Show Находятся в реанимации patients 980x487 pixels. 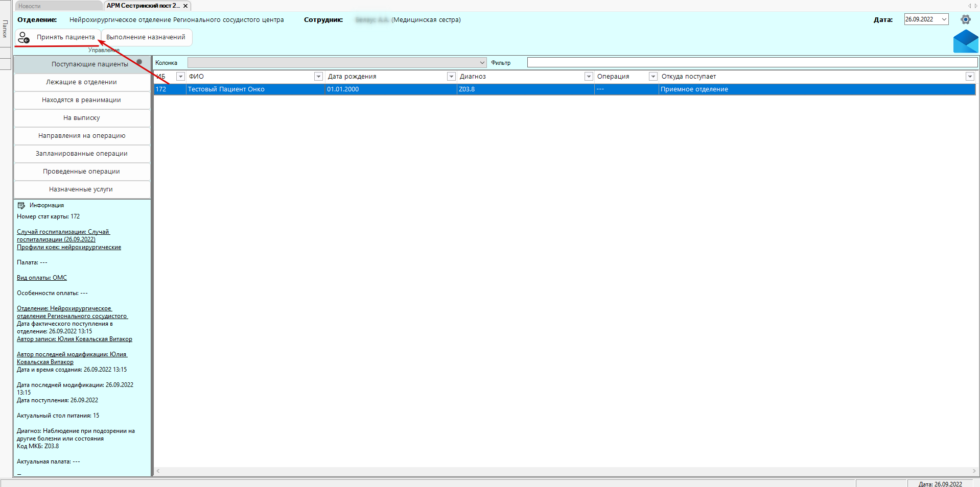pos(82,100)
